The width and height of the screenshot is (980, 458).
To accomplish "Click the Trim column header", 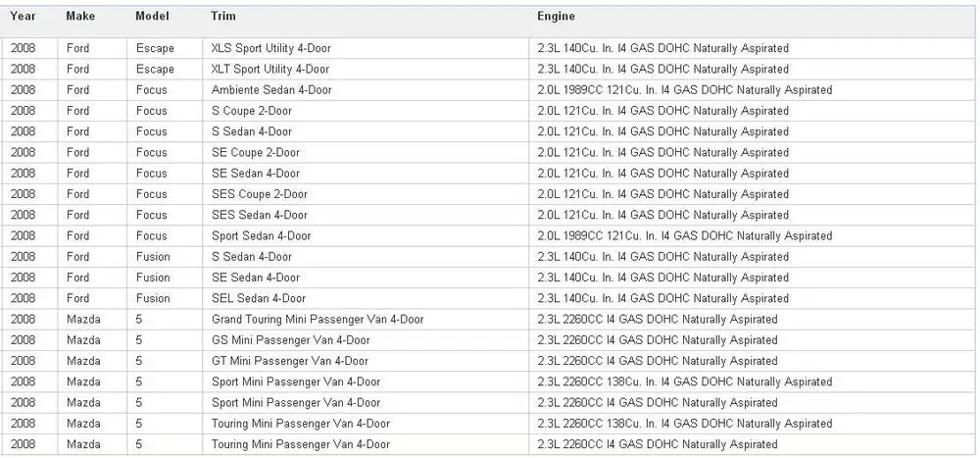I will (x=223, y=17).
